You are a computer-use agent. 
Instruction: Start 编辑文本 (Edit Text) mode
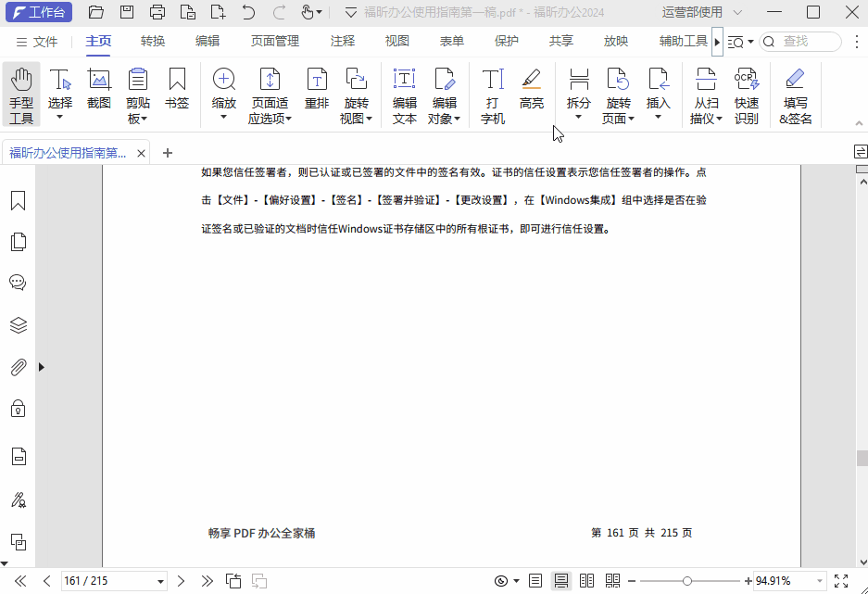[404, 93]
